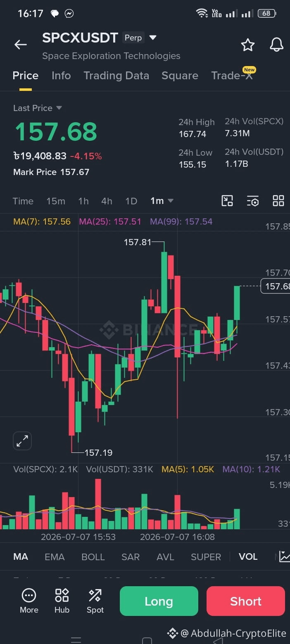Image resolution: width=290 pixels, height=644 pixels.
Task: Tap the Perp contract label
Action: (x=133, y=38)
